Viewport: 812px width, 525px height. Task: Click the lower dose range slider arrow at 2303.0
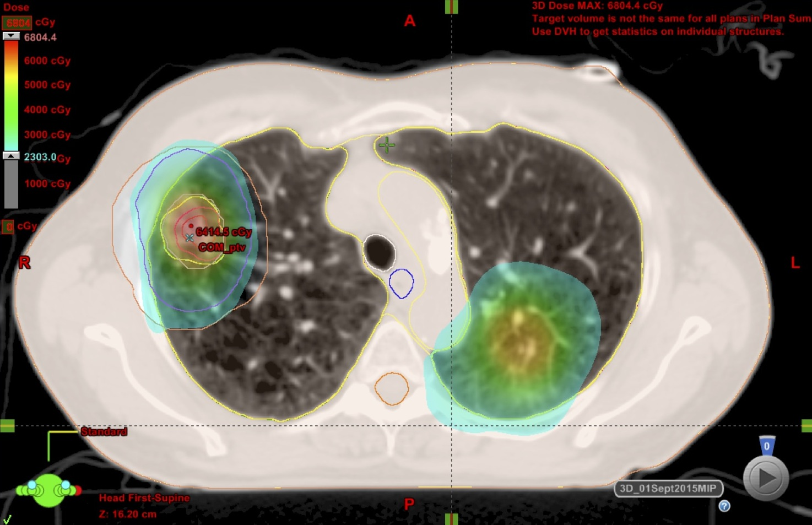point(11,156)
